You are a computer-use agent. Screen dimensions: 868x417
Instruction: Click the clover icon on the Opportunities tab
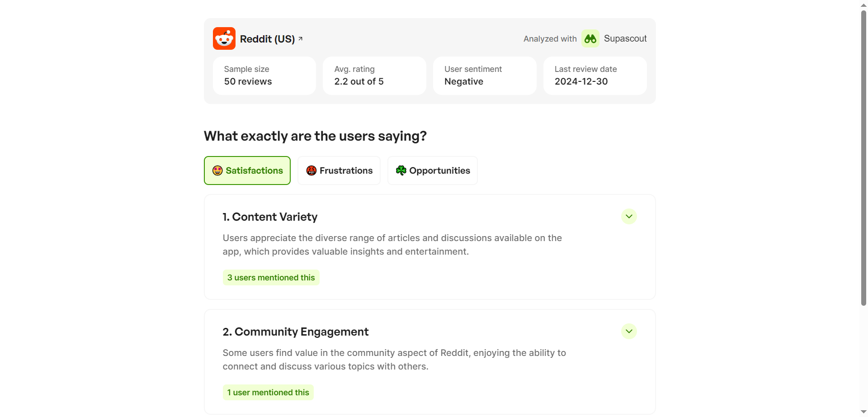click(401, 171)
